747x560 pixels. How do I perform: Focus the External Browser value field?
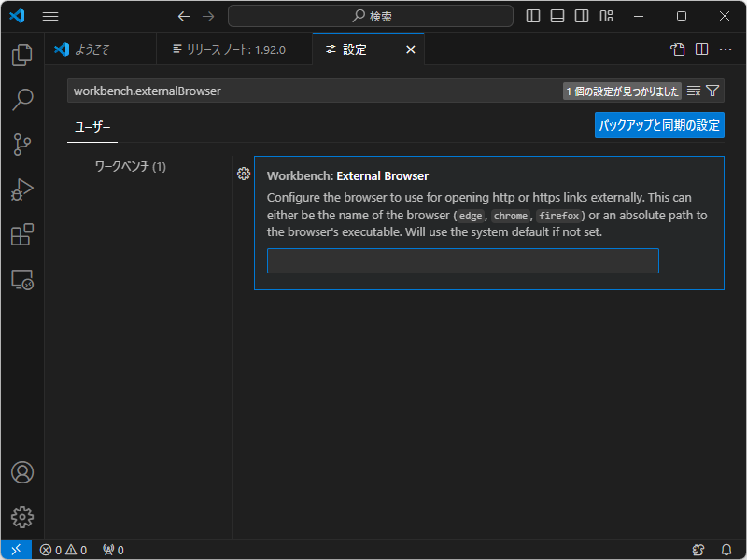(x=462, y=261)
